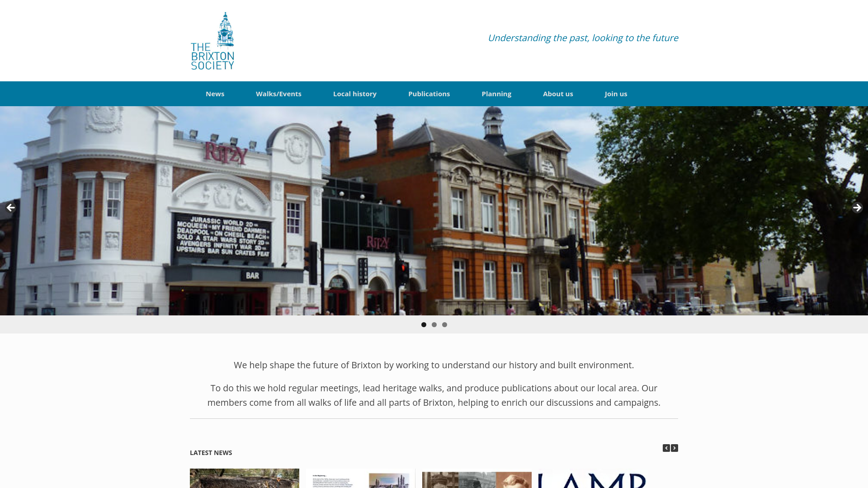The height and width of the screenshot is (488, 868).
Task: Click the 'LATEST NEWS' heading
Action: (211, 453)
